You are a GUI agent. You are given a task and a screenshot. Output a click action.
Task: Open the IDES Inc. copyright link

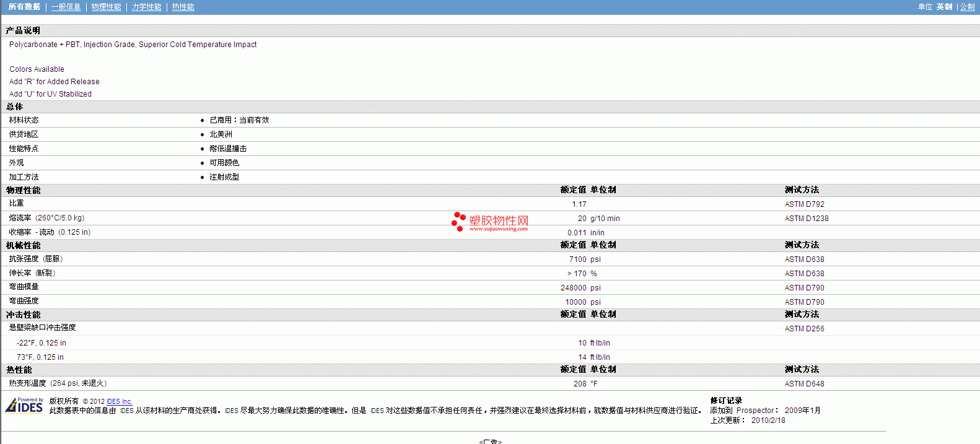click(x=119, y=401)
